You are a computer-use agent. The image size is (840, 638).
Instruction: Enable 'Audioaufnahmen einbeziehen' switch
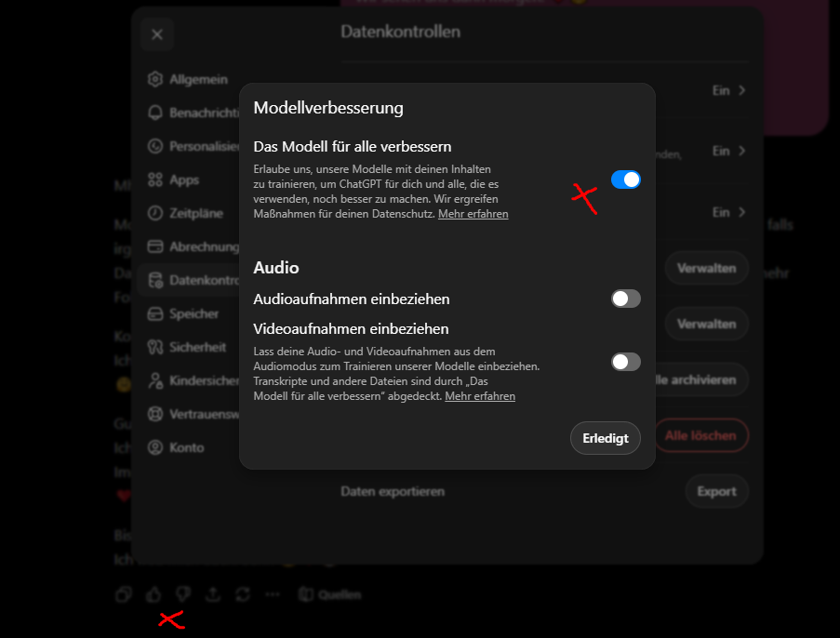tap(626, 299)
